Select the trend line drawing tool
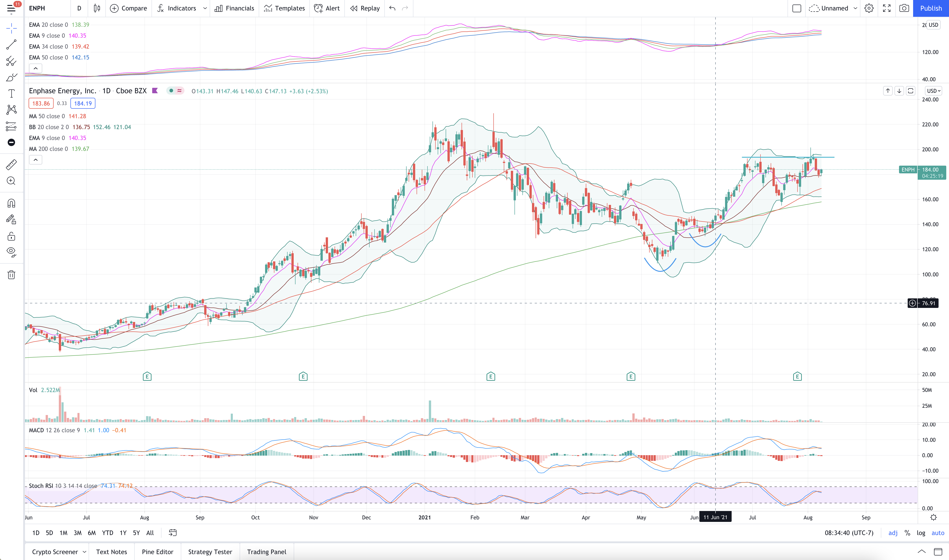The height and width of the screenshot is (560, 949). pos(11,44)
